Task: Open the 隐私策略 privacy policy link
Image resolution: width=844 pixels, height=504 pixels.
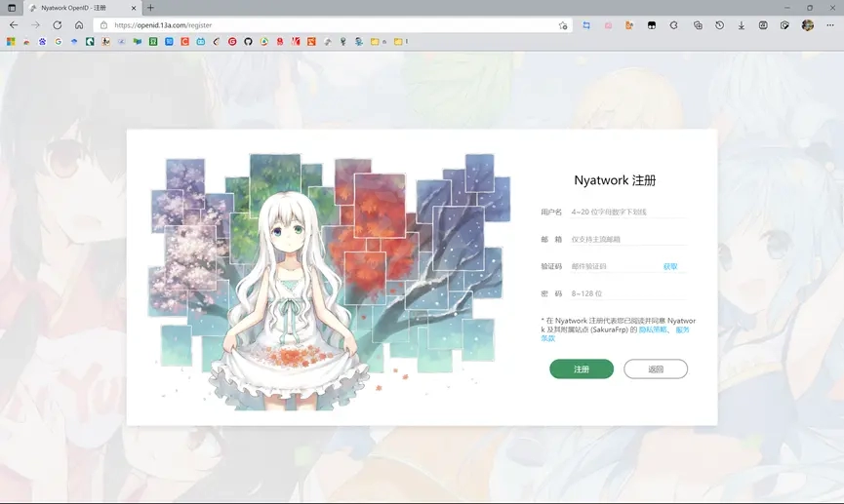Action: click(653, 330)
